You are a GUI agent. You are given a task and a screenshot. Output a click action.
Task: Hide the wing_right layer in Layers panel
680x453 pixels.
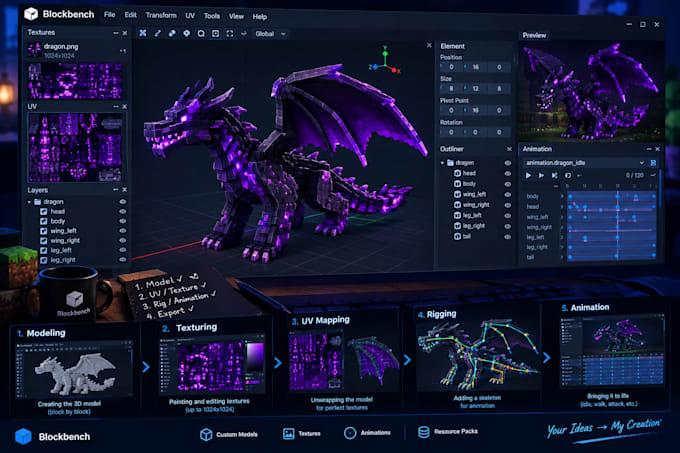click(123, 240)
